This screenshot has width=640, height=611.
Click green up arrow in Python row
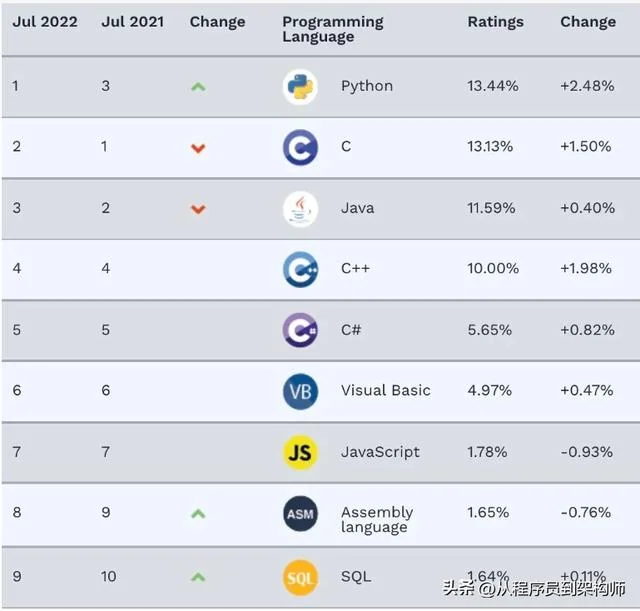click(x=198, y=87)
